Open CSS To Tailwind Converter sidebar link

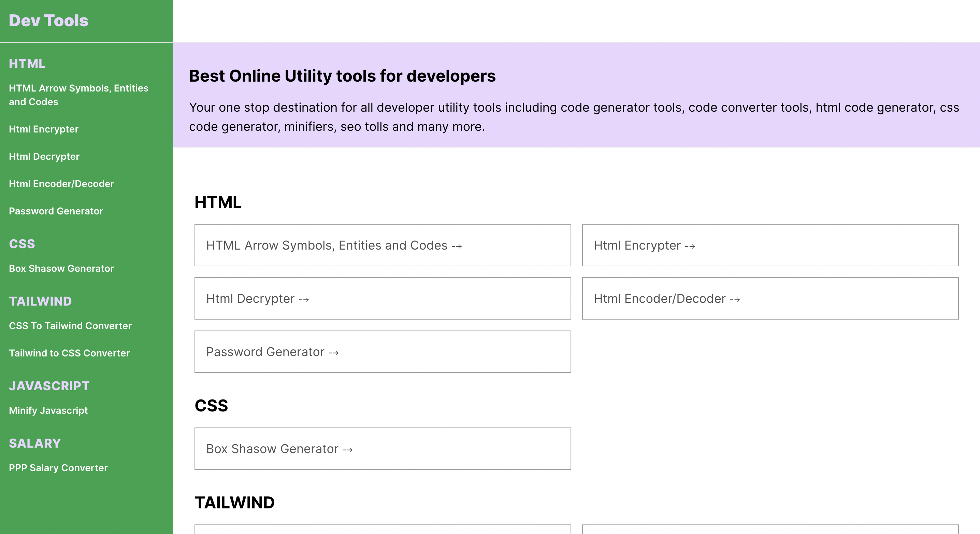70,326
